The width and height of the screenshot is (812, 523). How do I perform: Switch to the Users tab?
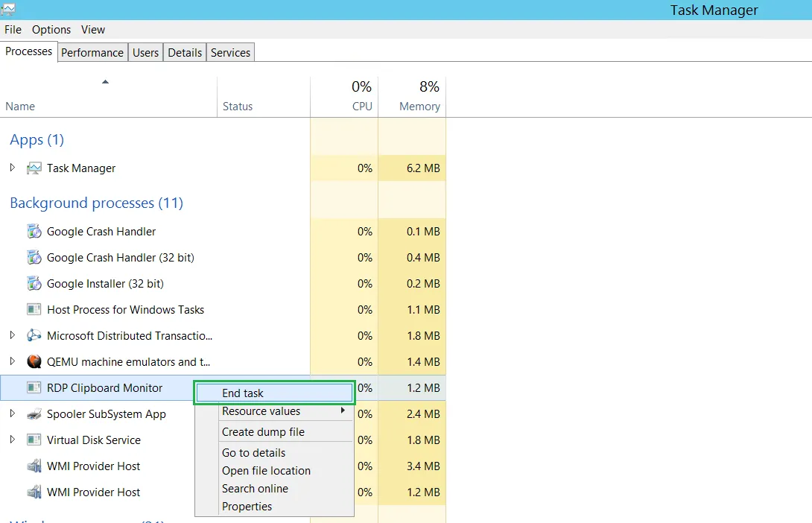click(145, 53)
